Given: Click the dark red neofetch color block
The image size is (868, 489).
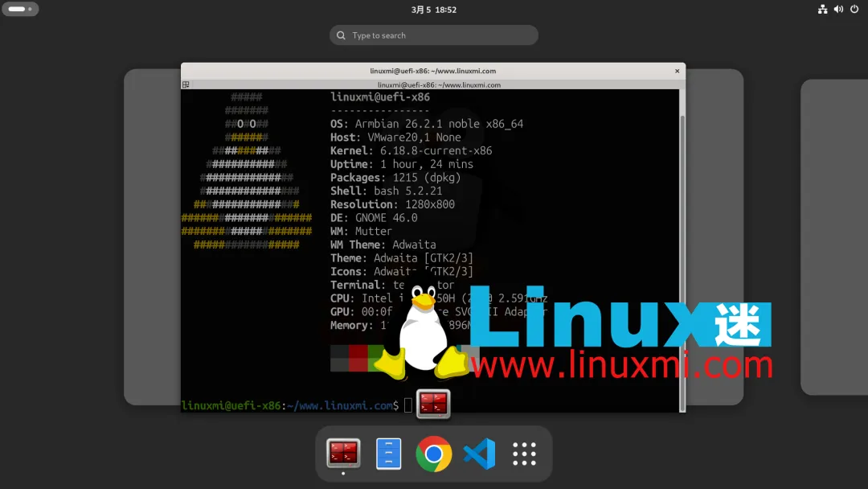Looking at the screenshot, I should click(358, 358).
